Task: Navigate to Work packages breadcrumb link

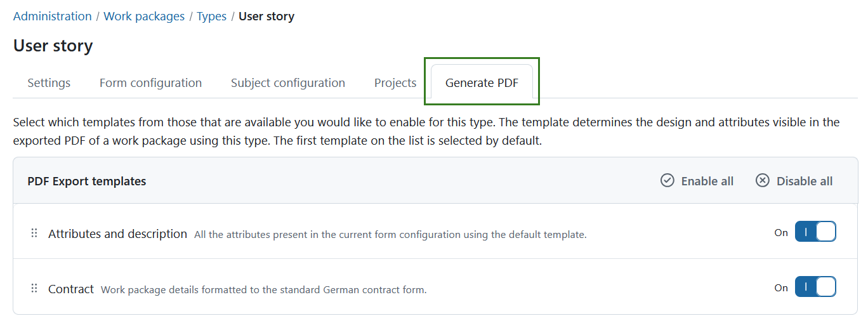Action: click(144, 16)
